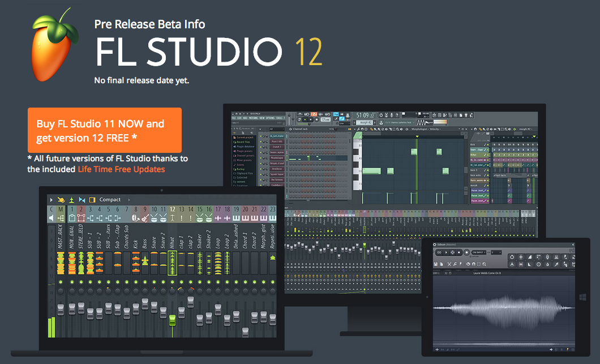Select mixer track 9 guitar icon
This screenshot has height=364, width=600.
coord(145,218)
